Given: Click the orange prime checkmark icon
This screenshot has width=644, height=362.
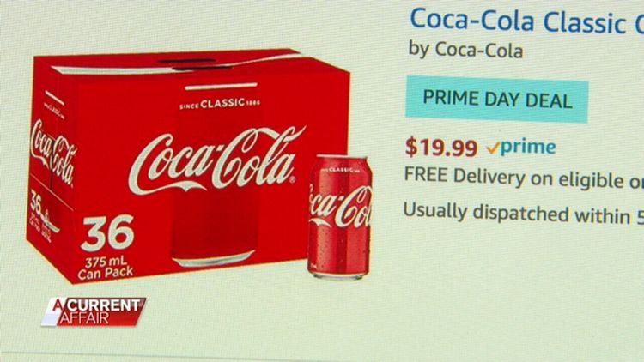Looking at the screenshot, I should coord(493,148).
